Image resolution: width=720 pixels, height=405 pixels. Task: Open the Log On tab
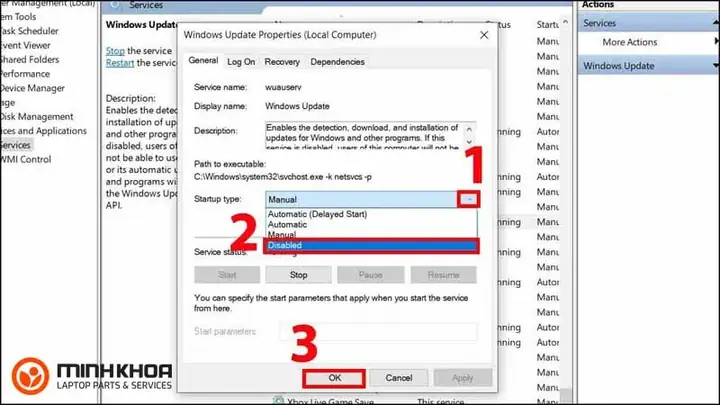click(x=241, y=62)
